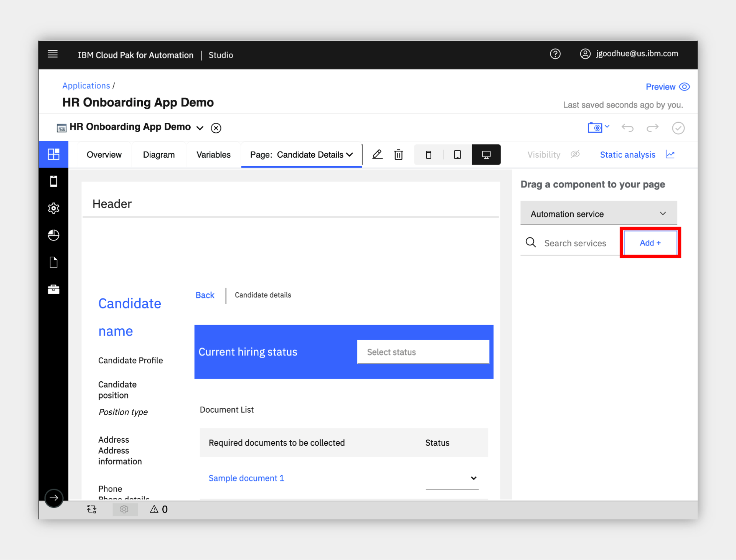Open the Diagram tab
The height and width of the screenshot is (560, 736).
tap(159, 155)
